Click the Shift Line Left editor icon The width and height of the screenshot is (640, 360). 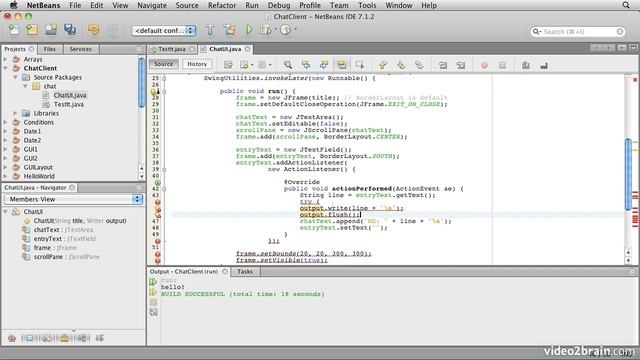(442, 65)
